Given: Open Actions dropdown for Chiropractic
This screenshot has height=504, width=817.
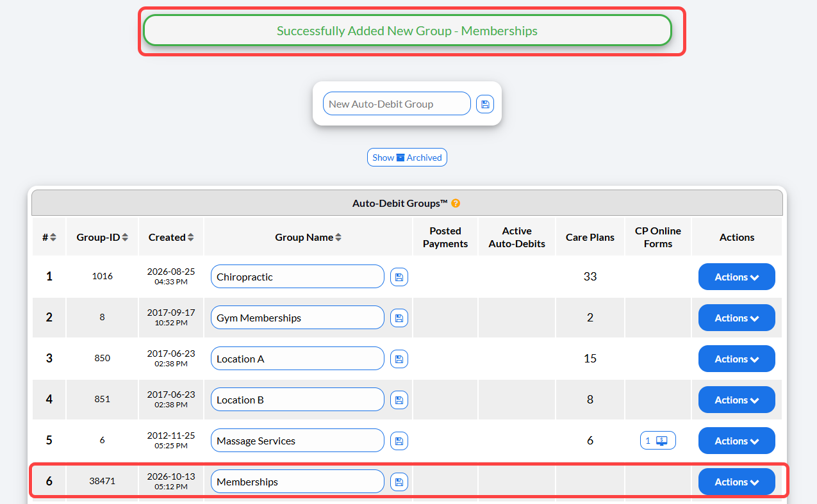Looking at the screenshot, I should click(737, 277).
